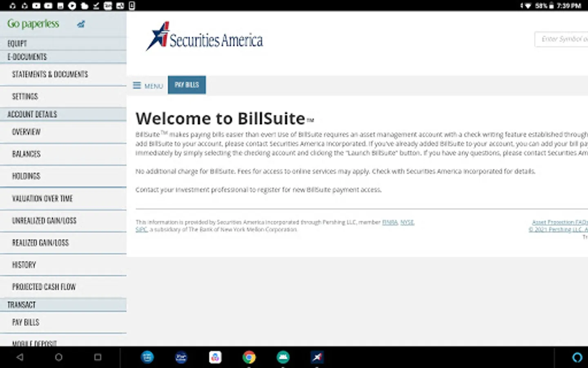Tap the recent apps square button
The height and width of the screenshot is (368, 588).
coord(98,357)
